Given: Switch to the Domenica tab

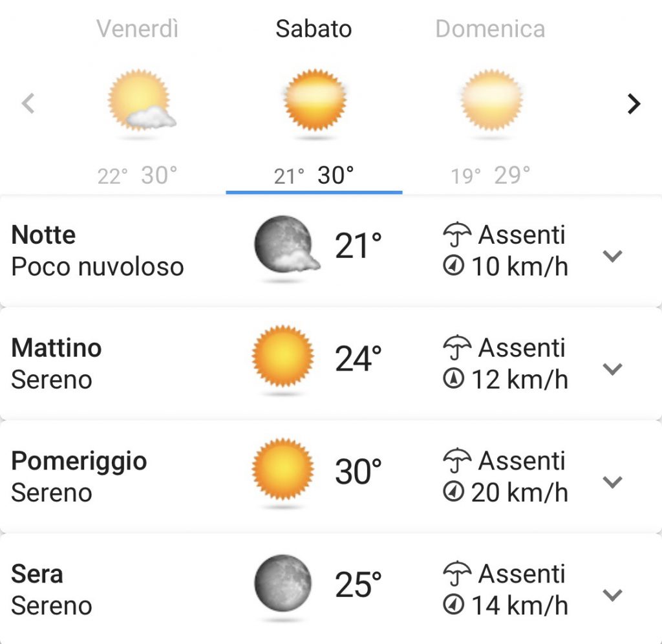Looking at the screenshot, I should coord(490,102).
